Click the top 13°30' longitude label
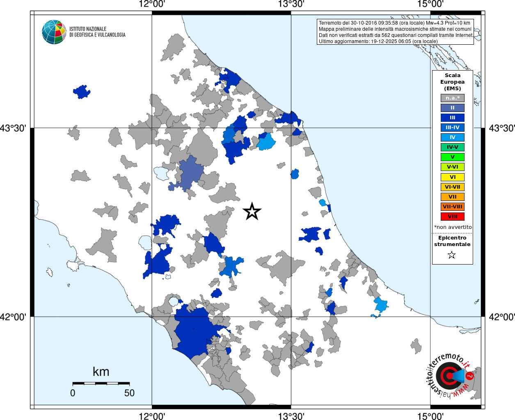 pyautogui.click(x=291, y=4)
